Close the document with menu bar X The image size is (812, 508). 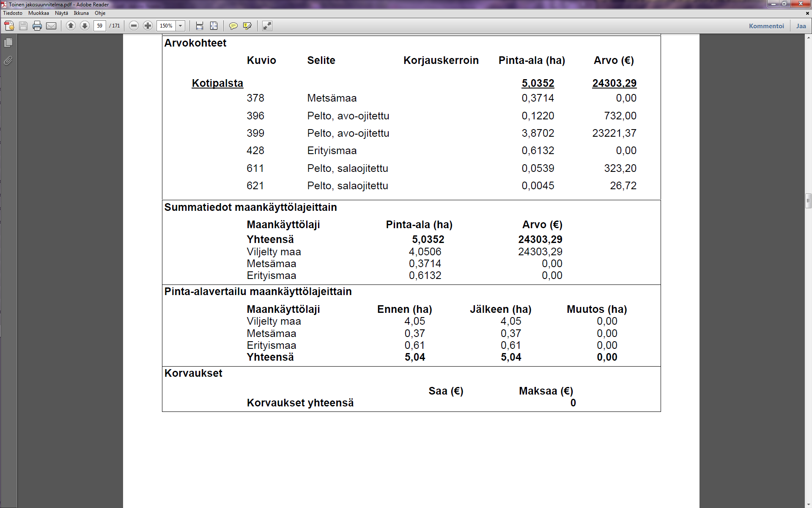coord(807,13)
